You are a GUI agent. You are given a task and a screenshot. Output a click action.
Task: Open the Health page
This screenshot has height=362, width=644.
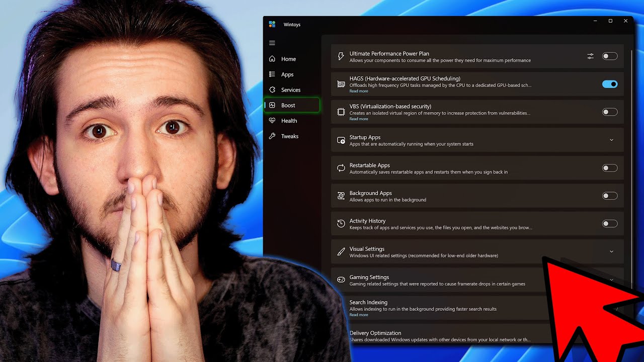click(291, 121)
